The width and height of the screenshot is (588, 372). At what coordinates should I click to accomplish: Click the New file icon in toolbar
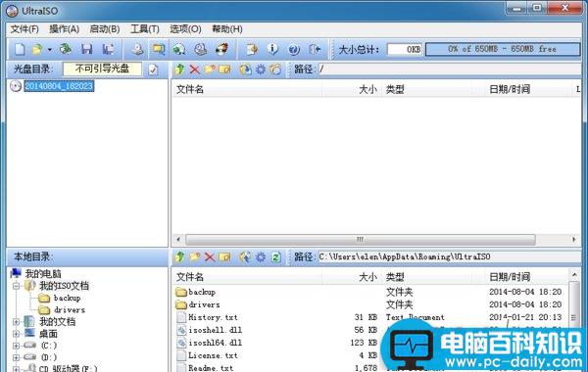pos(20,49)
